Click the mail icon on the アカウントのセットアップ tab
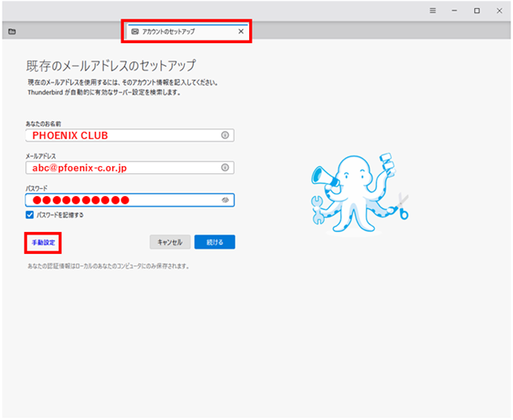 135,32
